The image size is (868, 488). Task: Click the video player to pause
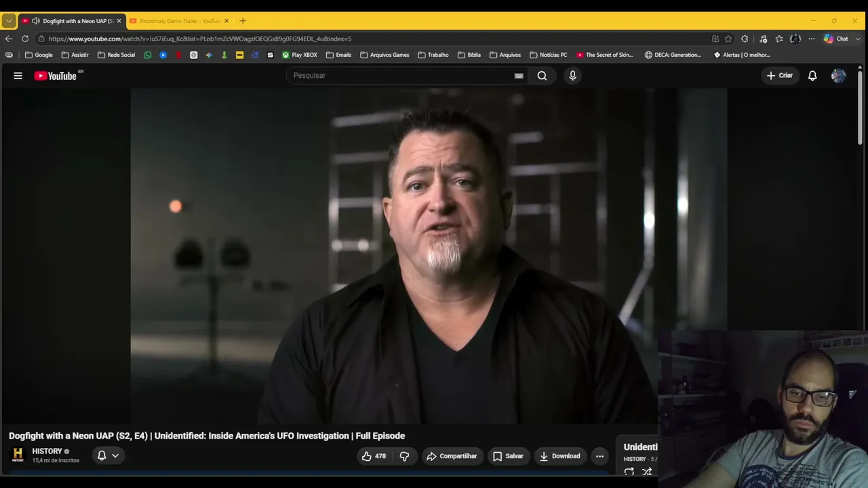[x=429, y=256]
